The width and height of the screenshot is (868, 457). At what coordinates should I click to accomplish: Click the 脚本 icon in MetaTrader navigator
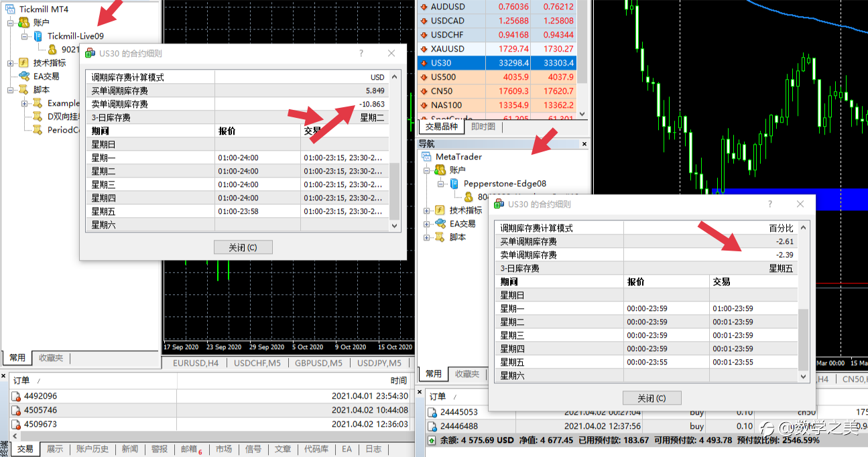(440, 237)
